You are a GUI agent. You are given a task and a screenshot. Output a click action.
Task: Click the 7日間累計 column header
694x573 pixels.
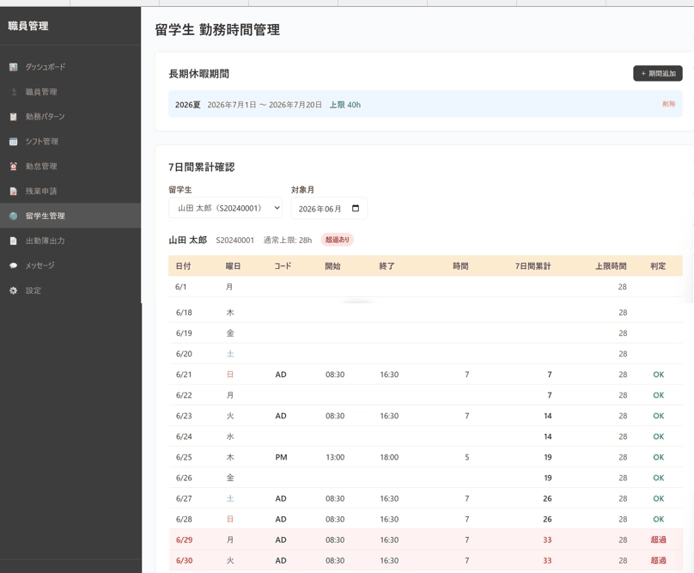pyautogui.click(x=533, y=266)
